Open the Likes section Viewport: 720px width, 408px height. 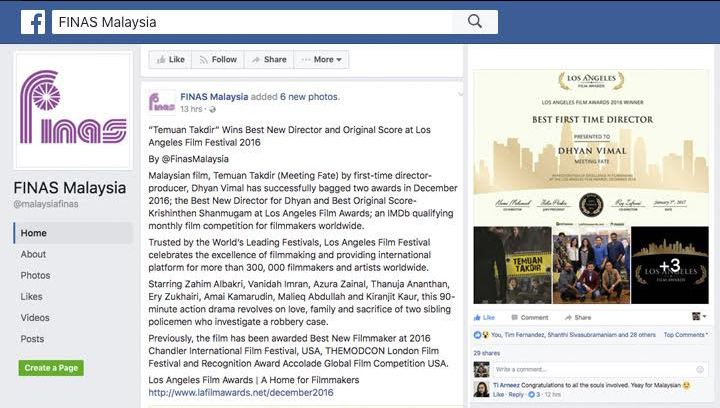[x=31, y=296]
